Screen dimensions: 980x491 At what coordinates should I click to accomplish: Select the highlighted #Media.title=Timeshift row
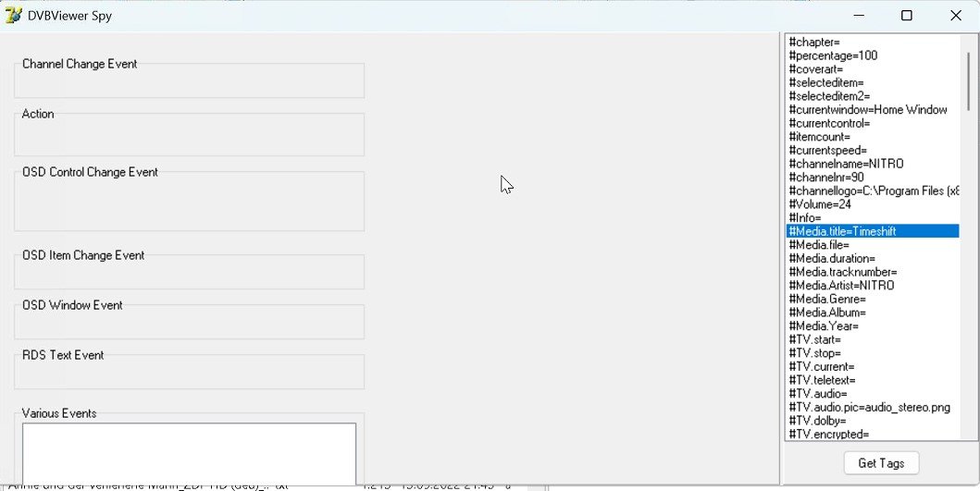coord(873,231)
